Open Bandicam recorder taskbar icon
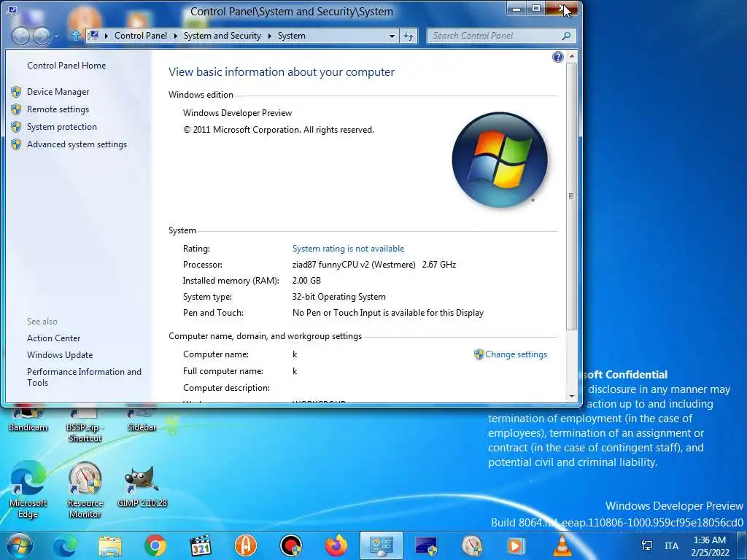The height and width of the screenshot is (560, 747). [x=291, y=545]
